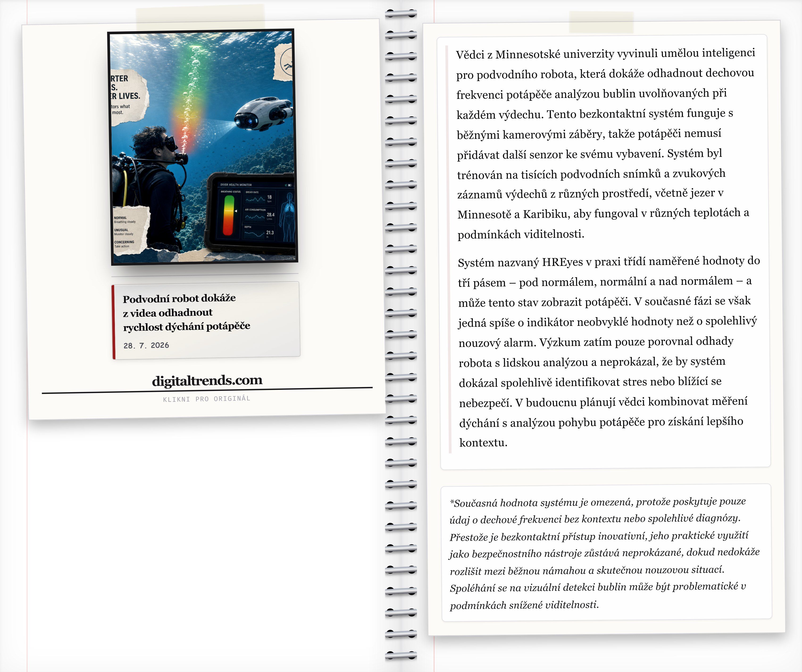Image resolution: width=802 pixels, height=672 pixels.
Task: Click the digitaltrends.com source link
Action: [x=207, y=381]
